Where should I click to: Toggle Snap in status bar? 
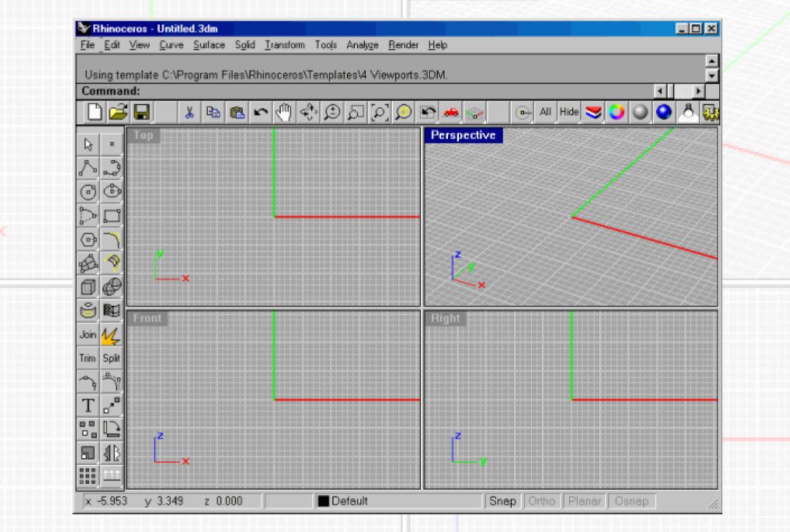pos(503,501)
